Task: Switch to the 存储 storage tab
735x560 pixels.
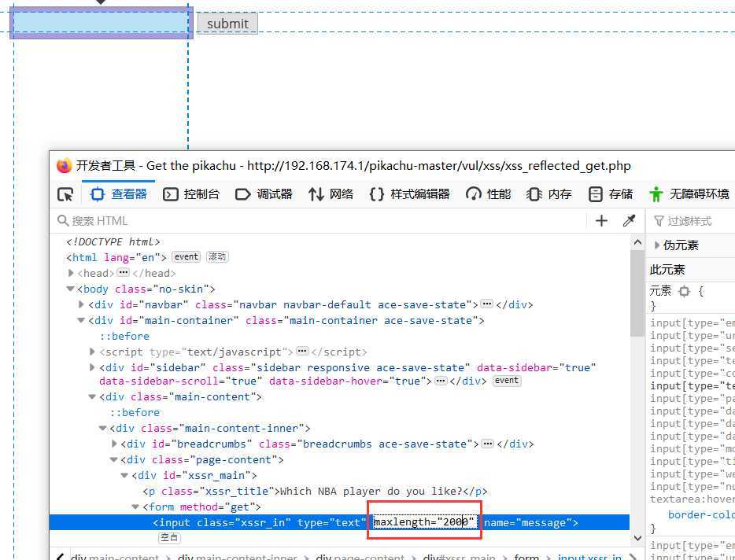Action: click(x=611, y=194)
